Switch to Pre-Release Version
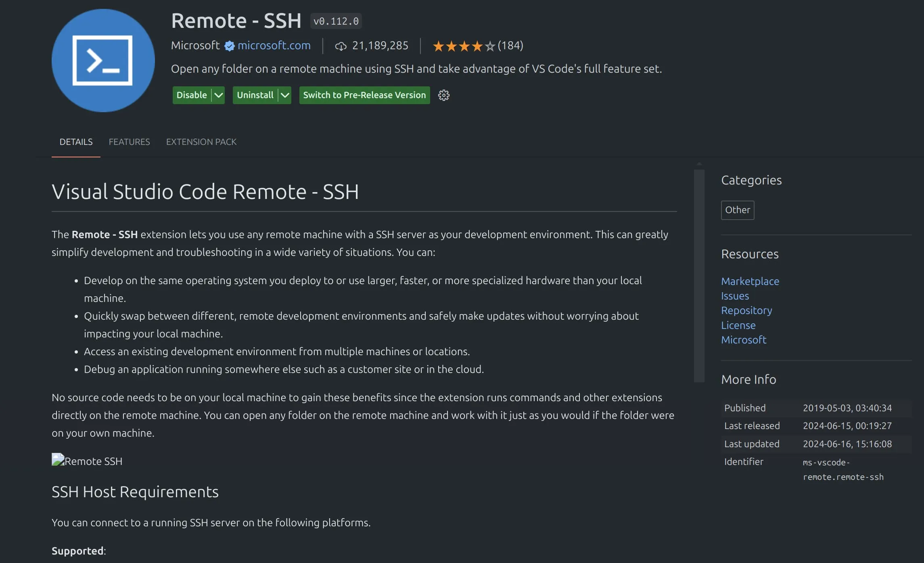This screenshot has height=563, width=924. click(x=364, y=95)
